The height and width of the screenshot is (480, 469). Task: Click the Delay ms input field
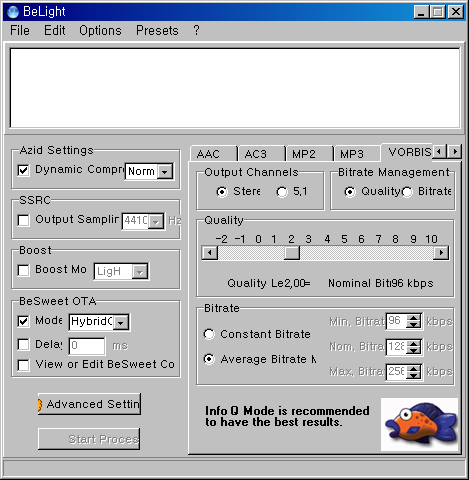[87, 346]
